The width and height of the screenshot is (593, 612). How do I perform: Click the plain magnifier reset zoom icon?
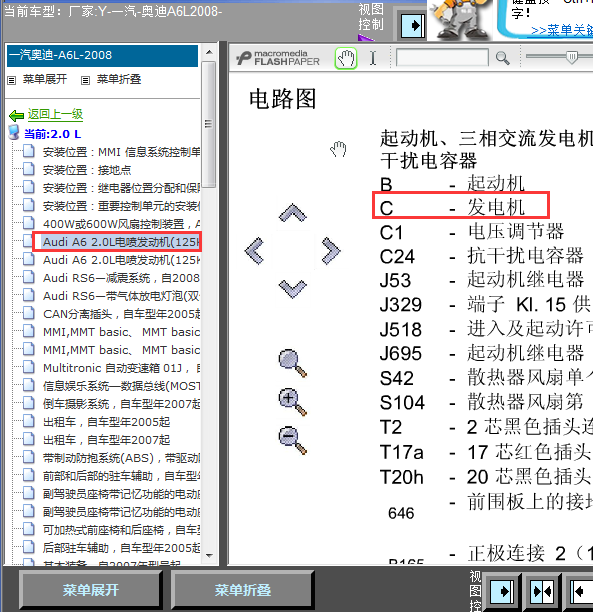(293, 363)
